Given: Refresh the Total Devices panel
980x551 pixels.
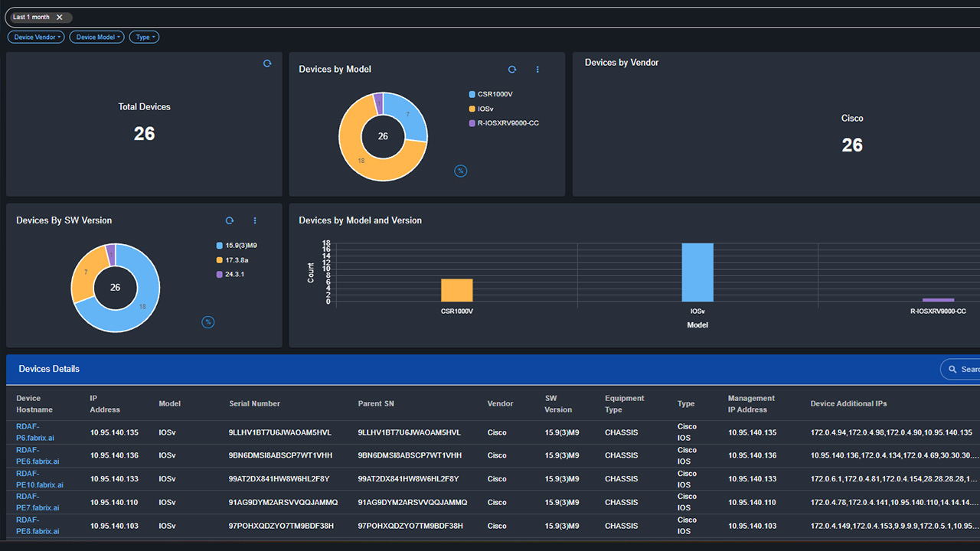Looking at the screenshot, I should [x=267, y=64].
